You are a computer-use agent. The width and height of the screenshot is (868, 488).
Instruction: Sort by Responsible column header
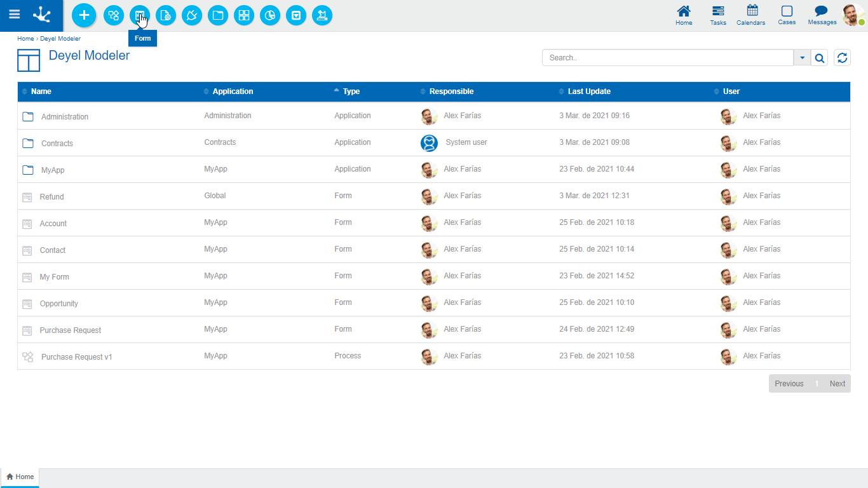pyautogui.click(x=451, y=91)
